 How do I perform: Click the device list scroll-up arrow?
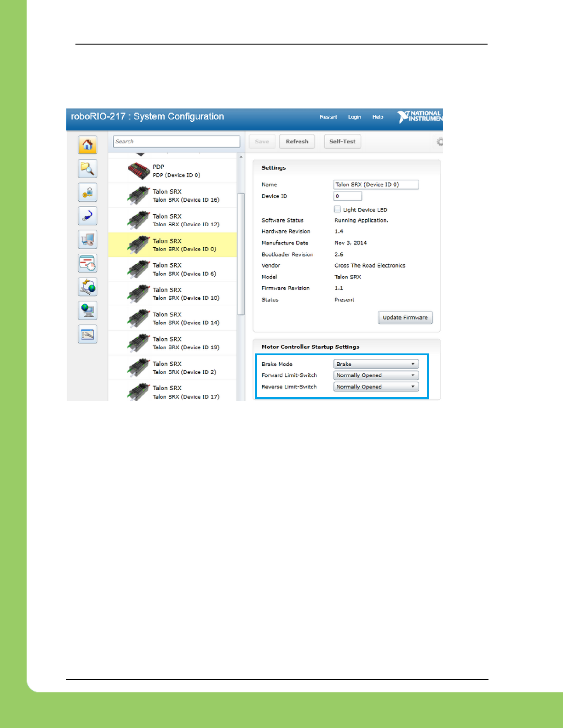point(241,157)
